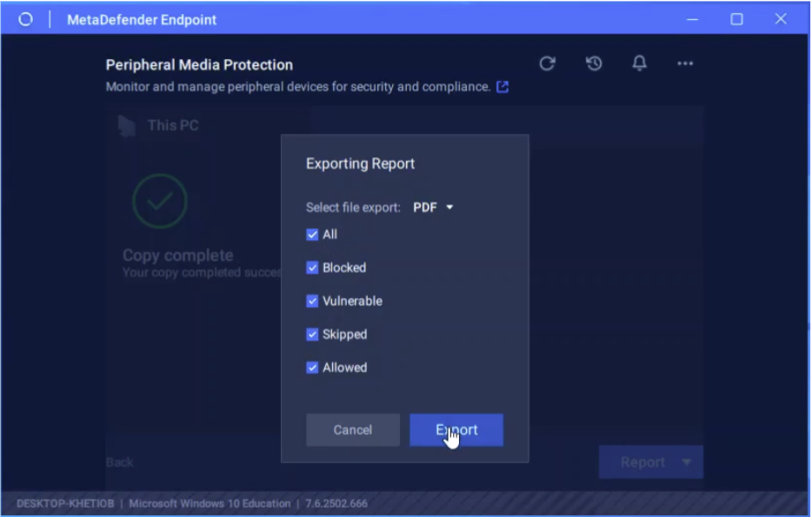The width and height of the screenshot is (812, 517).
Task: Toggle the Vulnerable checkbox
Action: coord(312,302)
